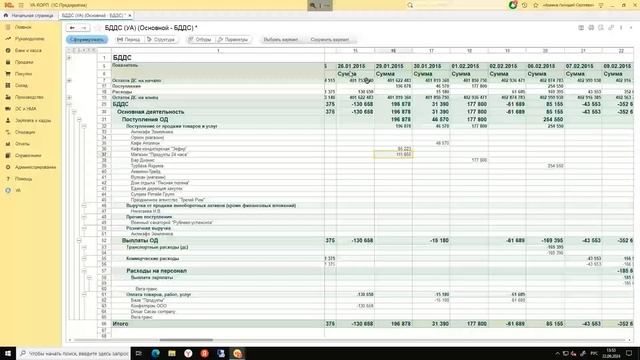Open the Банк и касса section icon
The width and height of the screenshot is (640, 360).
8,50
